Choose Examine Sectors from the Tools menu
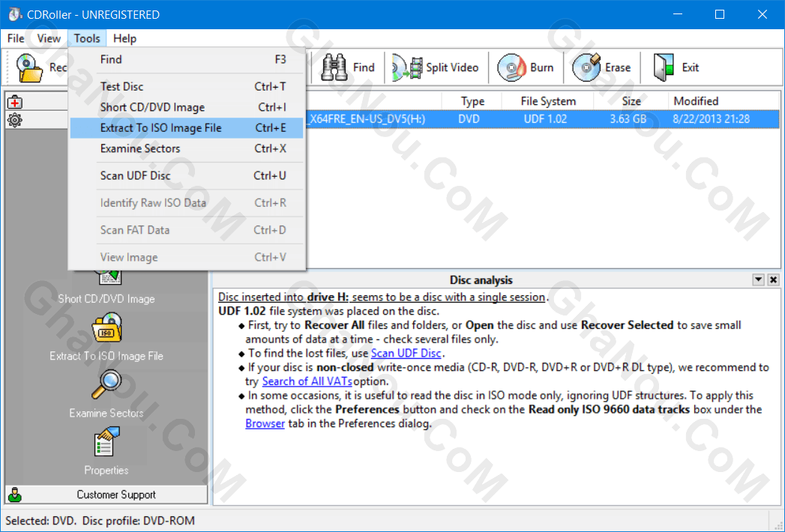 tap(187, 148)
